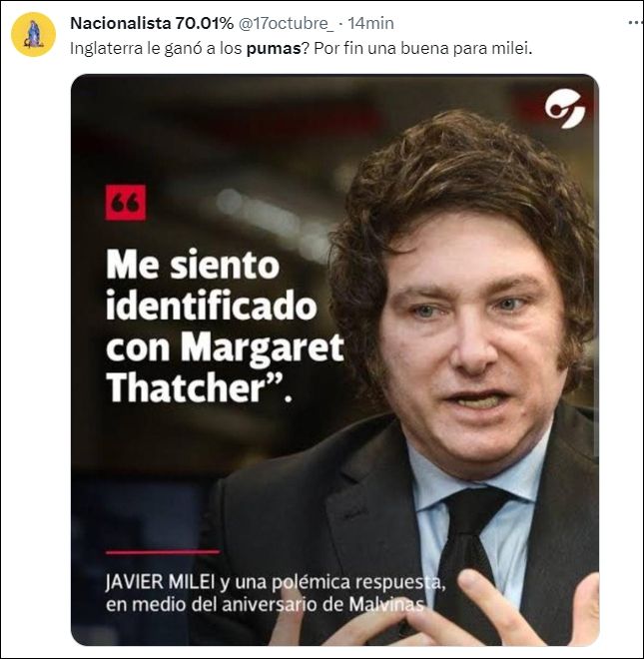
Task: Click the bold word pumas in tweet
Action: click(x=274, y=49)
